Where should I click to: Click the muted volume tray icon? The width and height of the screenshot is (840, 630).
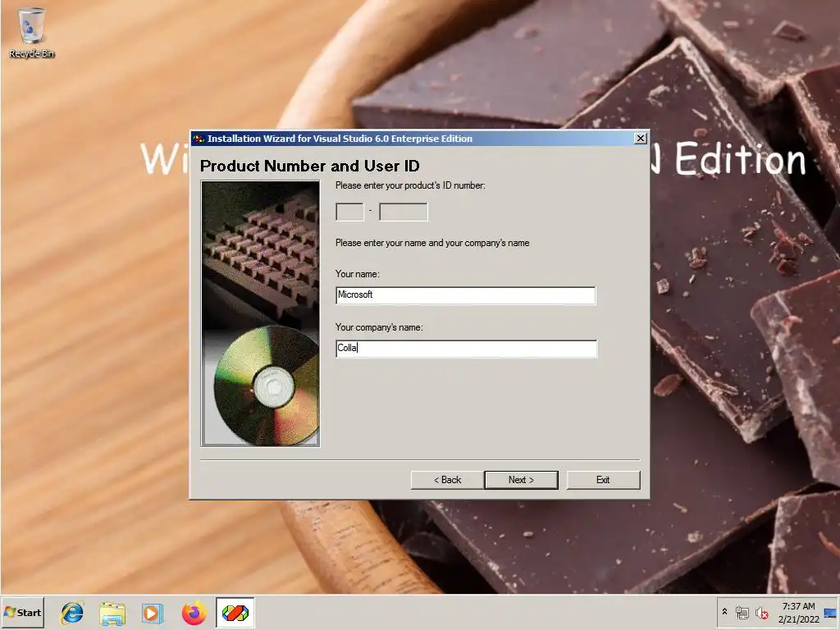pyautogui.click(x=761, y=612)
